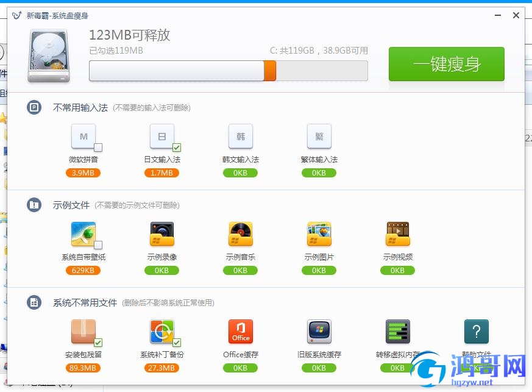The image size is (532, 392).
Task: Click the 629KB size badge
Action: [x=83, y=271]
